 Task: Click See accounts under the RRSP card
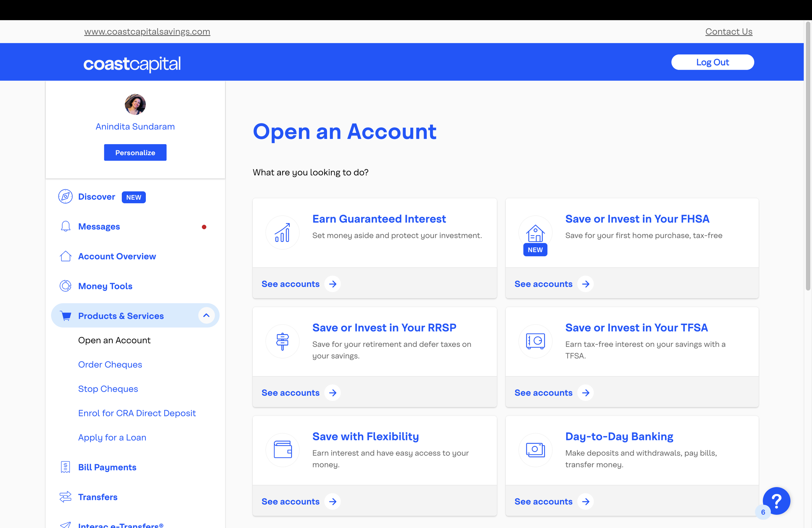click(290, 393)
